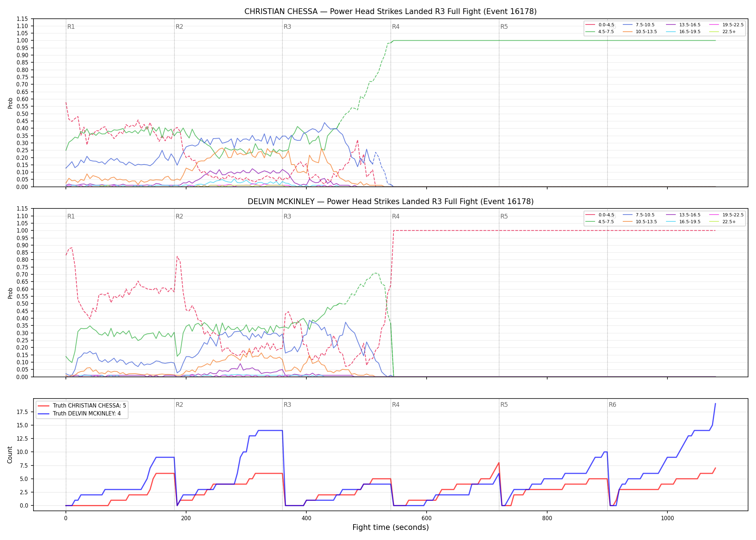Select the R2 round marker in Chessa chart

pos(179,27)
